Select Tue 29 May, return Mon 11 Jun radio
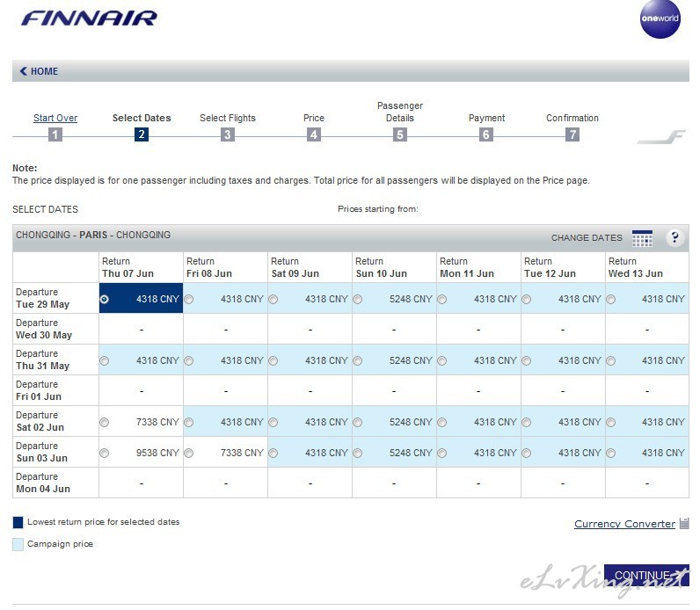 point(442,299)
